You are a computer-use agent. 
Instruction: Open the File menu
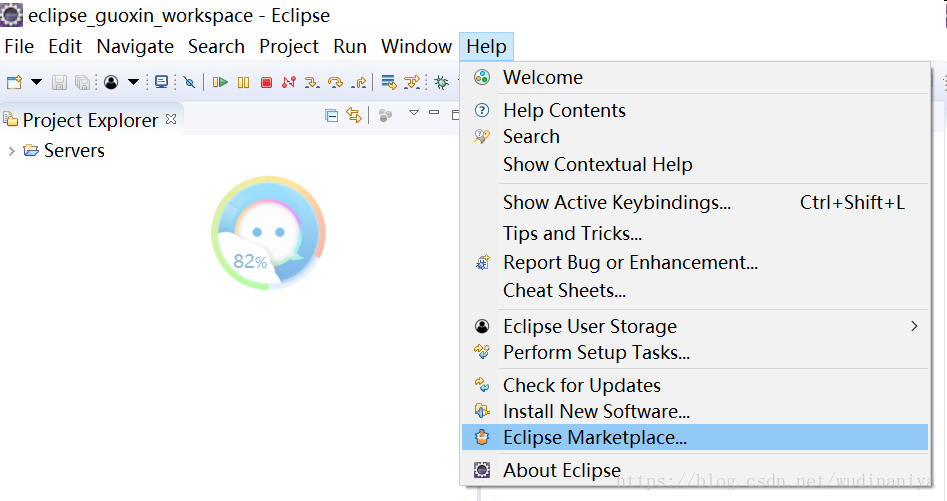[19, 46]
